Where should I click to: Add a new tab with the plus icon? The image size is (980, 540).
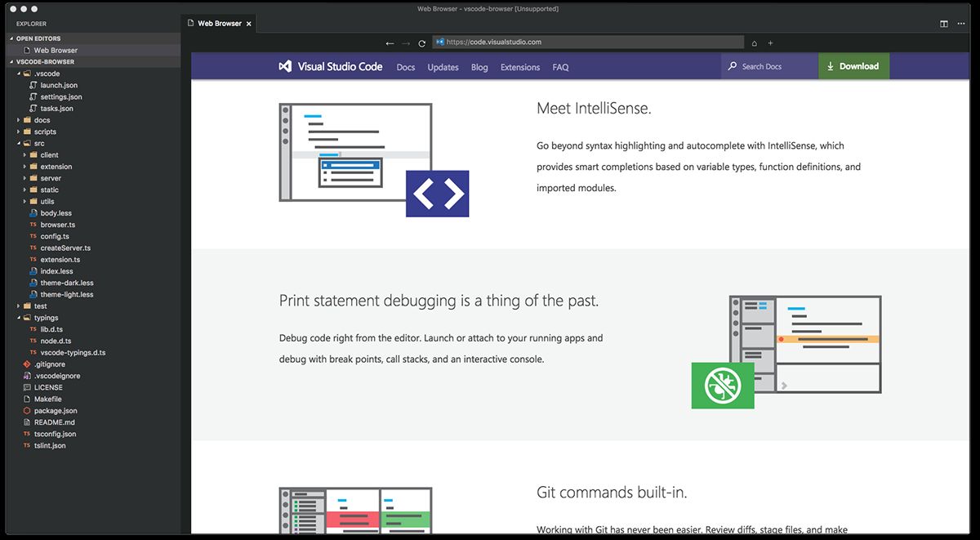(770, 42)
